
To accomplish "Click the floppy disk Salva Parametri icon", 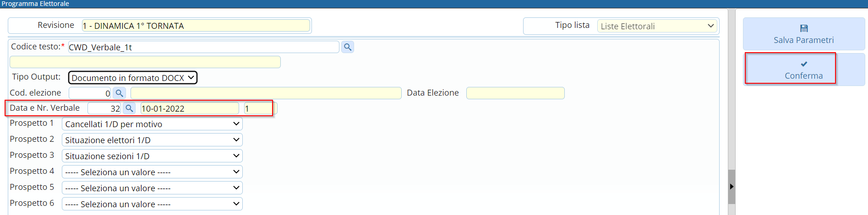I will click(804, 28).
